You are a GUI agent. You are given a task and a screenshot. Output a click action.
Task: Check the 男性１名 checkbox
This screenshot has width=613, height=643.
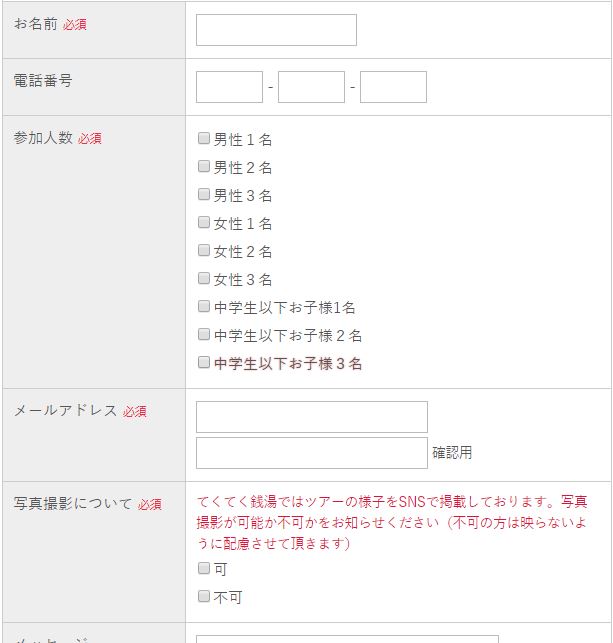click(x=204, y=139)
